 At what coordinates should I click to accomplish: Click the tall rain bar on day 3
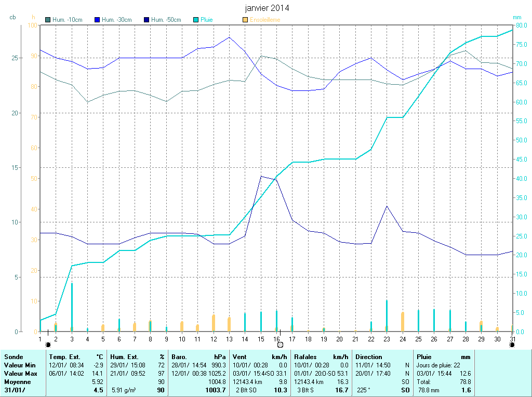coord(72,307)
